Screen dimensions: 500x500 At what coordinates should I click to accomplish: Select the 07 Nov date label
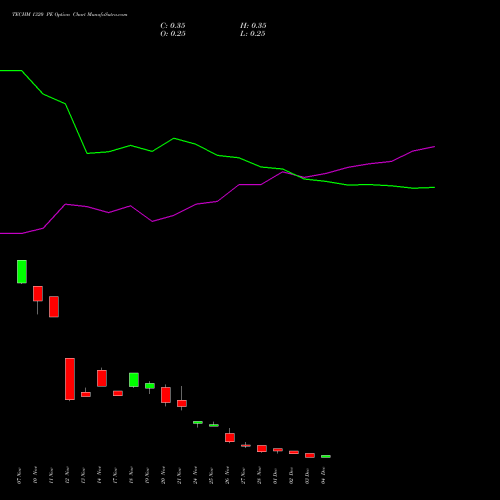point(19,476)
